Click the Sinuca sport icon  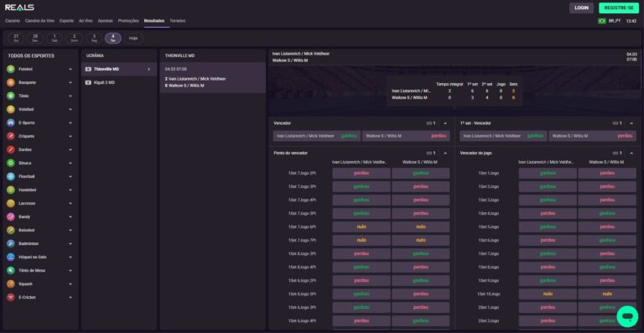11,163
